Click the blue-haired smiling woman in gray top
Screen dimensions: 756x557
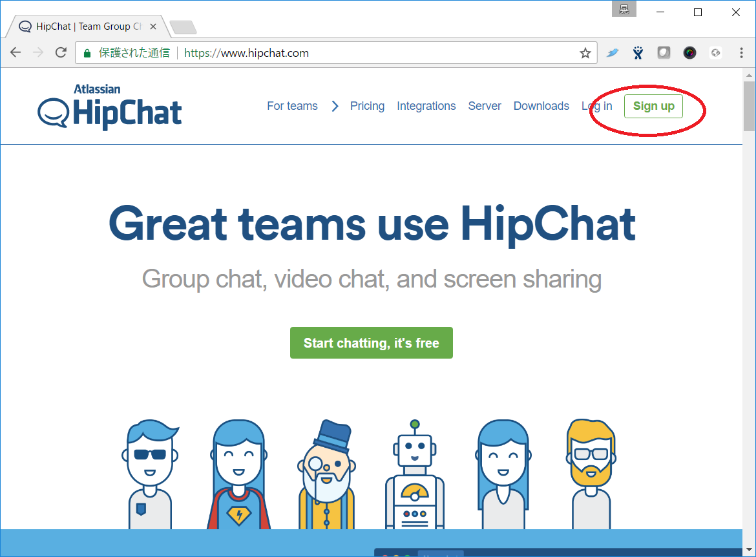[503, 474]
